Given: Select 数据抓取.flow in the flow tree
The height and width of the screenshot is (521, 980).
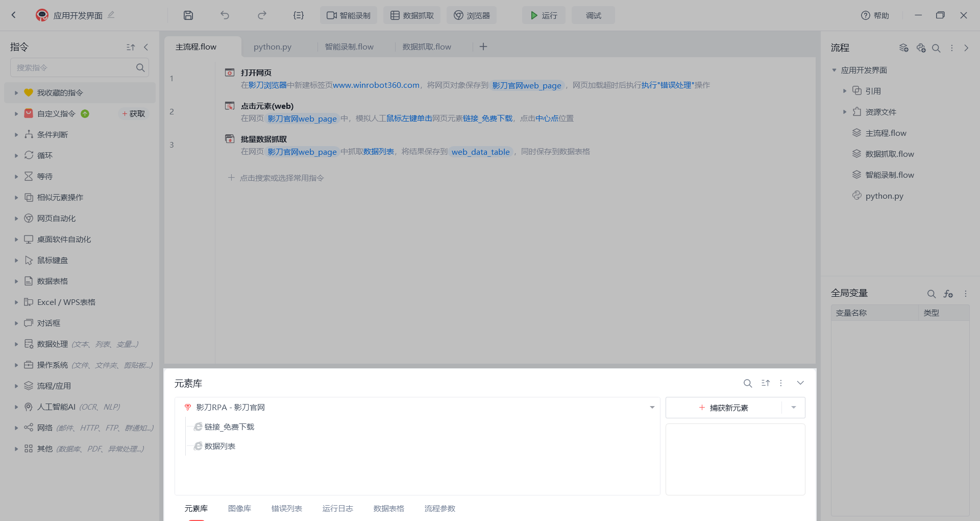Looking at the screenshot, I should click(889, 154).
